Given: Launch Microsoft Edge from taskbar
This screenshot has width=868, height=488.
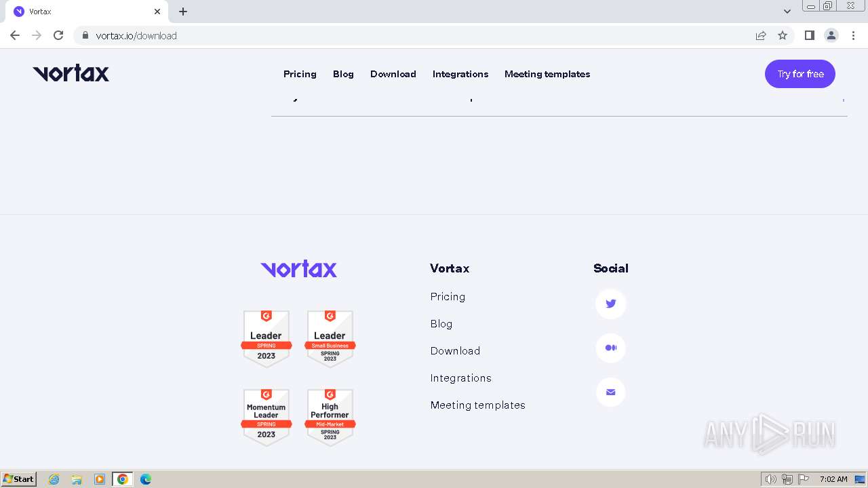Looking at the screenshot, I should [x=146, y=479].
